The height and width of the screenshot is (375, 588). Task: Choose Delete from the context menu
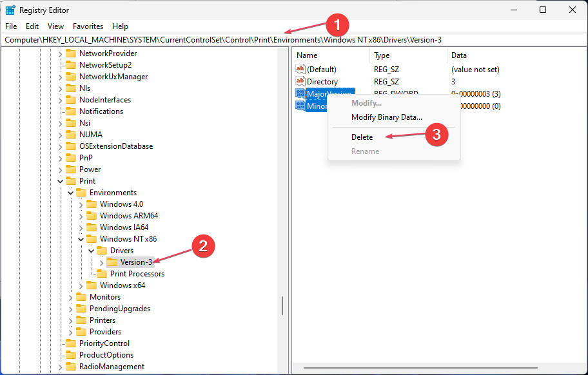point(362,137)
